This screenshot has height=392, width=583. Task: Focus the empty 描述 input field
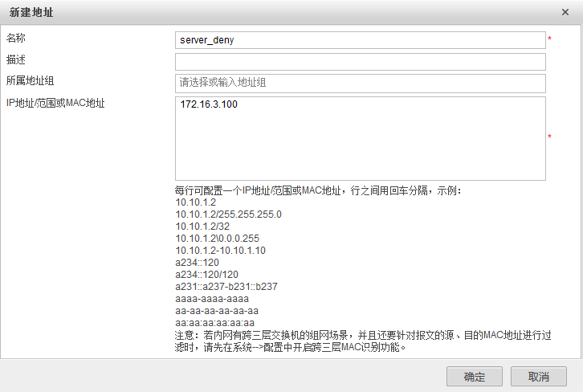tap(360, 62)
